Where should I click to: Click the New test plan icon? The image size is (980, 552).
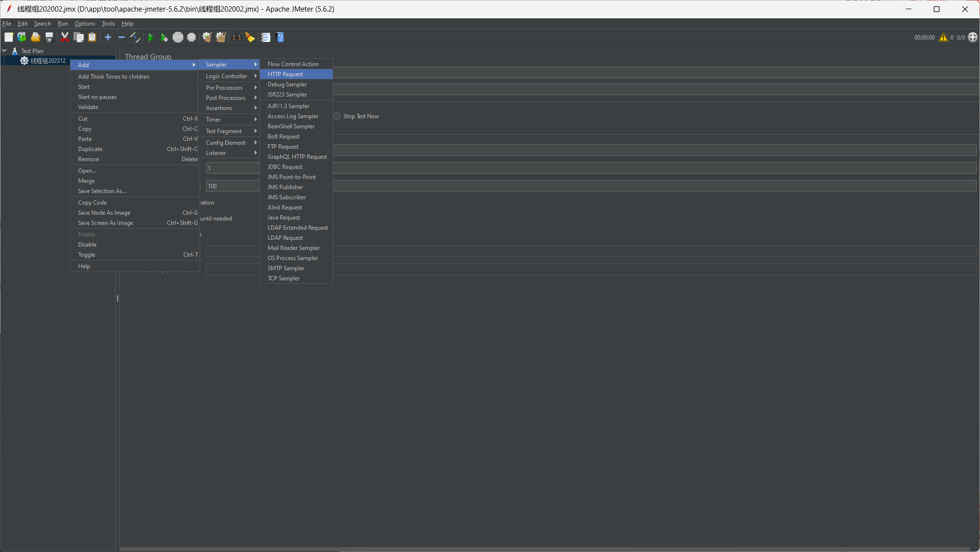tap(9, 37)
